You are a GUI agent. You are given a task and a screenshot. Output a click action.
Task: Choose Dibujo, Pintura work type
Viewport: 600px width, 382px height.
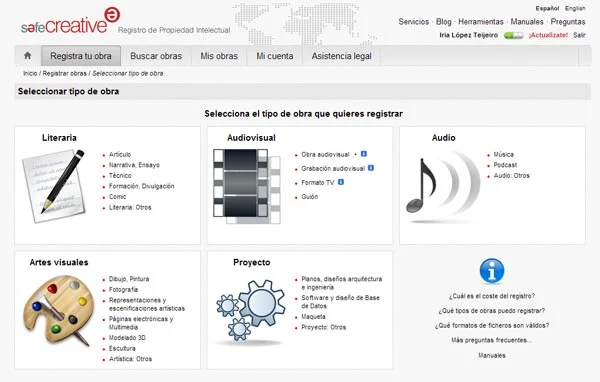coord(129,279)
